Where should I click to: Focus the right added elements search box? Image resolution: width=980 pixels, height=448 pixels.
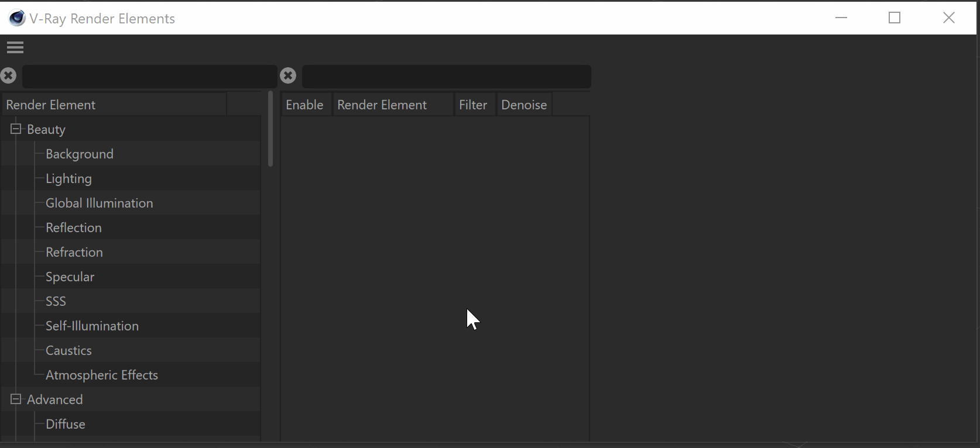click(x=446, y=76)
